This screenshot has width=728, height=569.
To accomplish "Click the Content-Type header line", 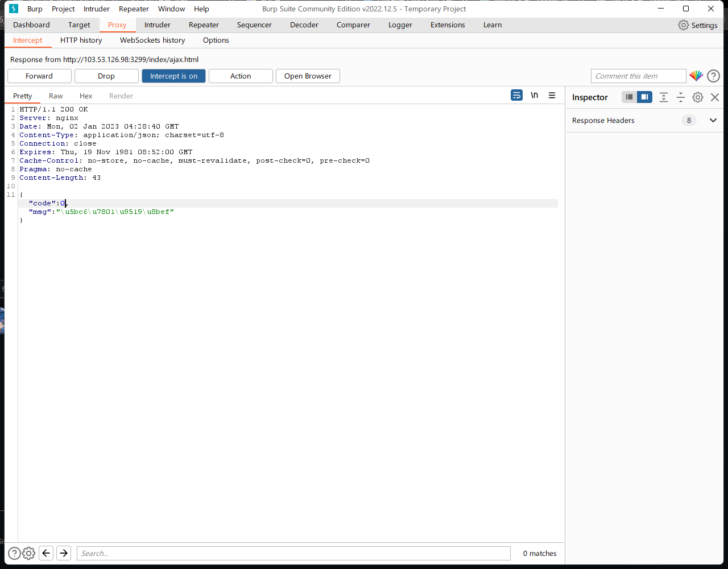I will click(122, 135).
